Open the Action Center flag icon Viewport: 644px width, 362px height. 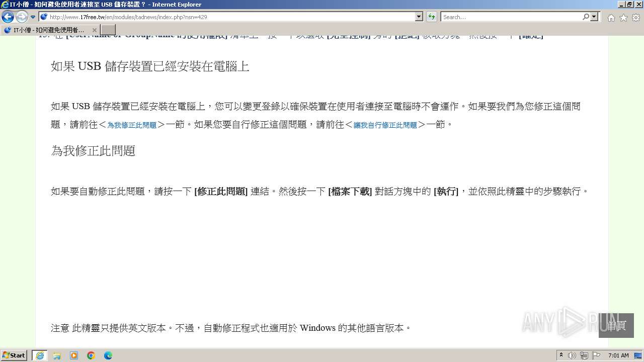coord(596,355)
